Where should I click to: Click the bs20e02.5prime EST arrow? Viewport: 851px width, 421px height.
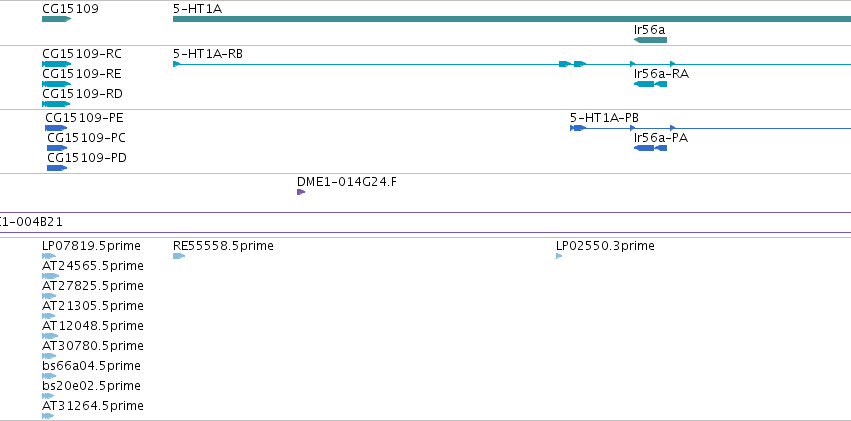pyautogui.click(x=48, y=397)
